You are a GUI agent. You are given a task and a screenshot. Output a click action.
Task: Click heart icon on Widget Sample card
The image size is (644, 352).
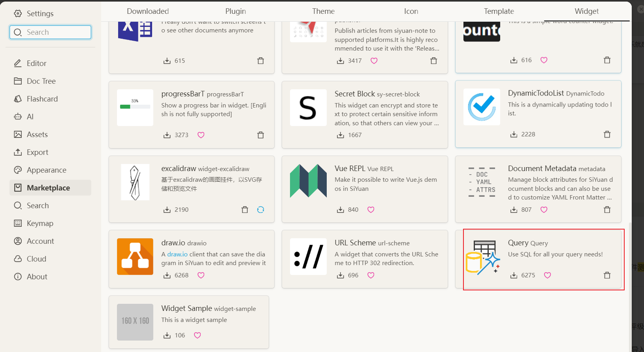tap(197, 335)
